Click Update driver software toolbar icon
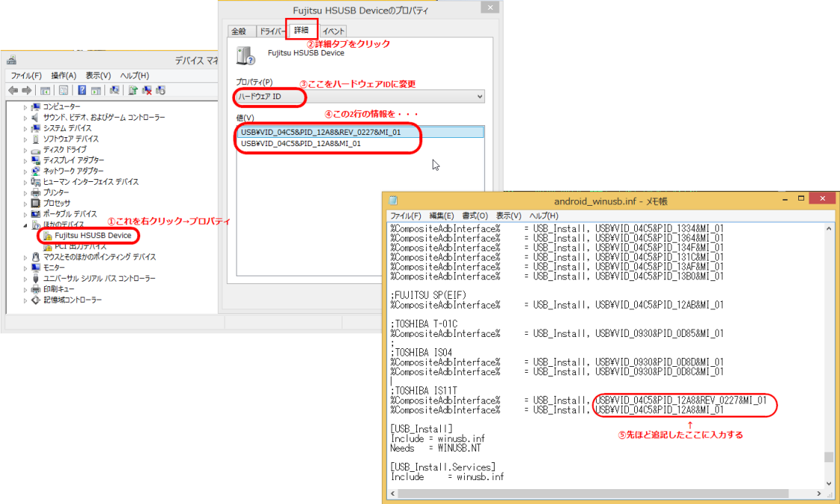This screenshot has width=840, height=504. (x=133, y=90)
